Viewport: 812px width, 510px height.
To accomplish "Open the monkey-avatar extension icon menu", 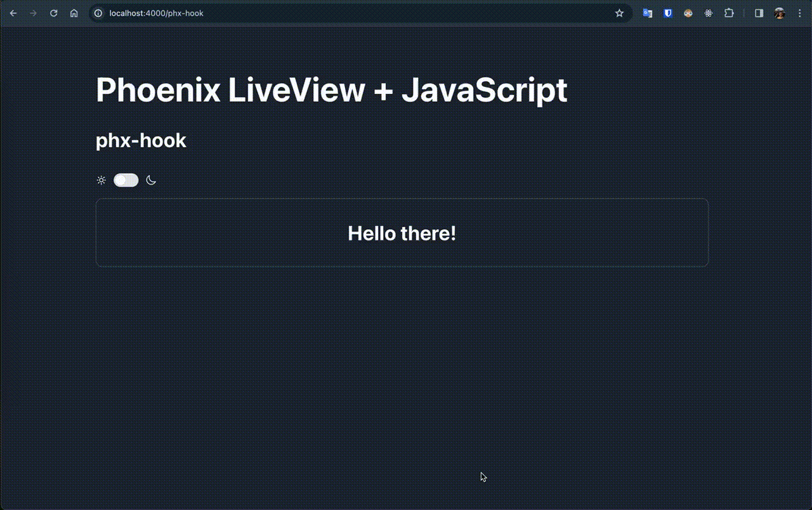I will tap(688, 13).
